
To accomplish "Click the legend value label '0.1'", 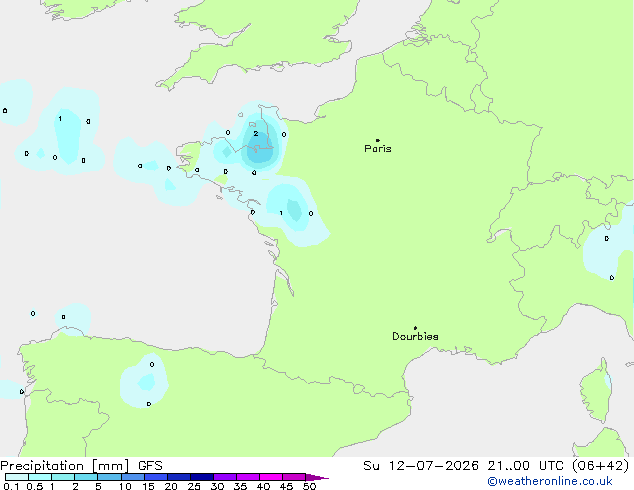I will click(11, 486).
